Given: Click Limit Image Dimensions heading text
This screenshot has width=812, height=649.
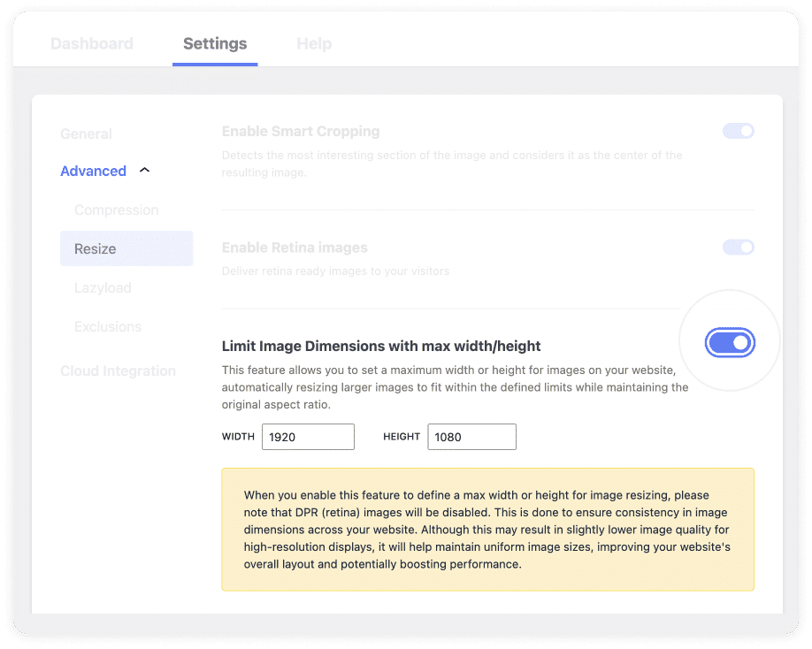Looking at the screenshot, I should pyautogui.click(x=381, y=346).
